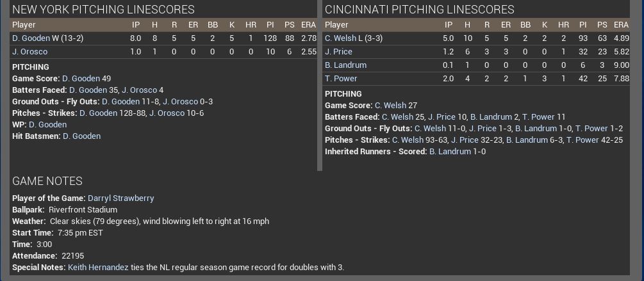Click J. Orosco in Batters Faced line
The height and width of the screenshot is (281, 644).
coord(148,90)
